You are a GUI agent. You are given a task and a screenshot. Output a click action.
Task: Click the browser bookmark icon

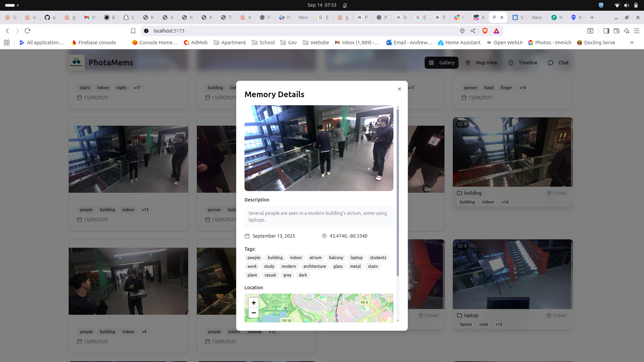tap(133, 31)
